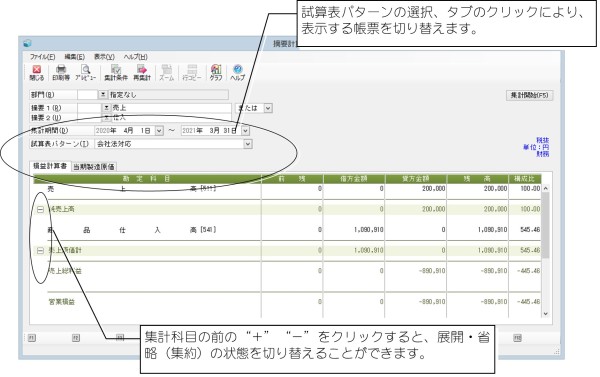This screenshot has height=377, width=600.
Task: Collapse the 純売上高 summary row
Action: tap(40, 209)
